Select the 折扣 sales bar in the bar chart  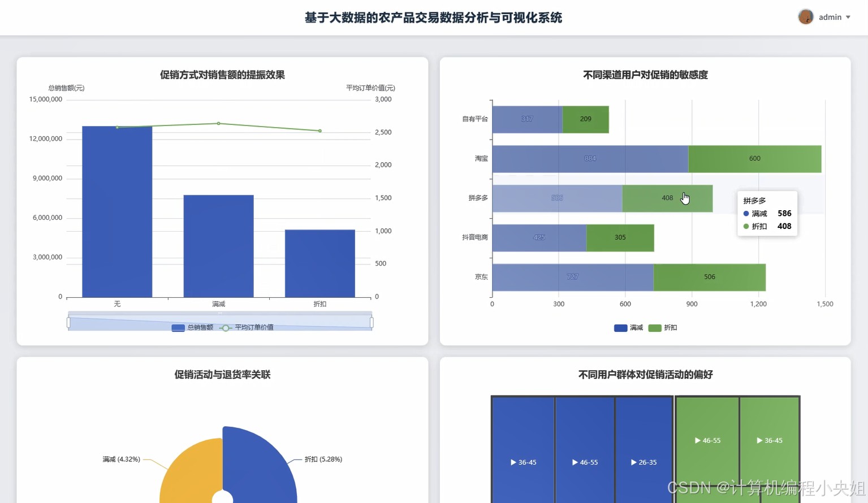tap(320, 263)
